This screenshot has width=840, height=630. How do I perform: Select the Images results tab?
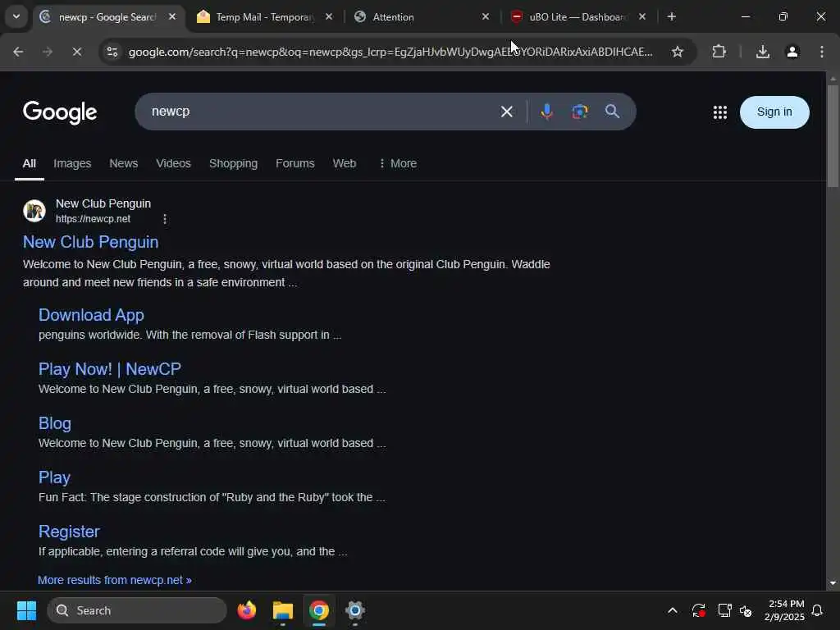[x=72, y=163]
